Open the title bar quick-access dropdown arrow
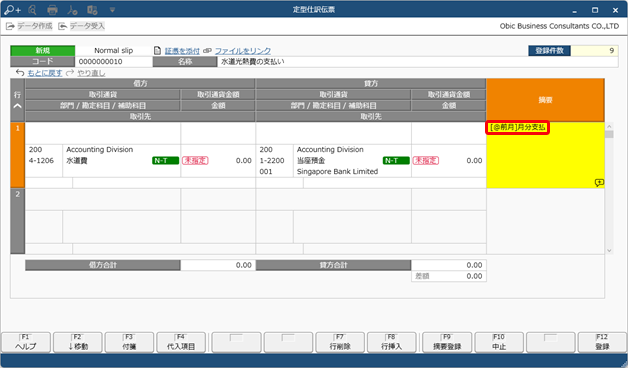The width and height of the screenshot is (628, 368). coord(112,10)
